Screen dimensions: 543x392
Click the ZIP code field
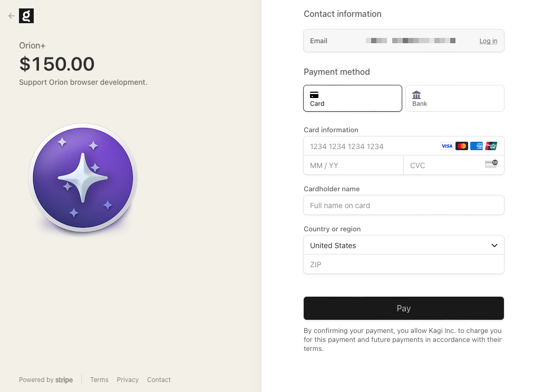pyautogui.click(x=403, y=264)
